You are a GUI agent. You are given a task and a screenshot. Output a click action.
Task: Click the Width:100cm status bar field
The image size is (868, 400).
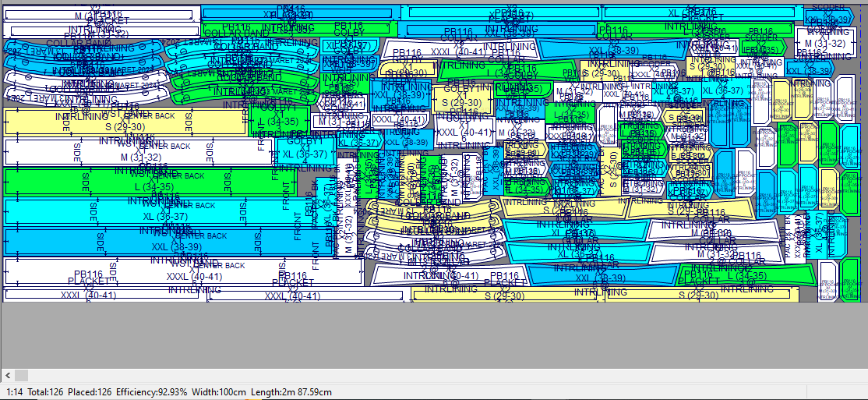[221, 392]
